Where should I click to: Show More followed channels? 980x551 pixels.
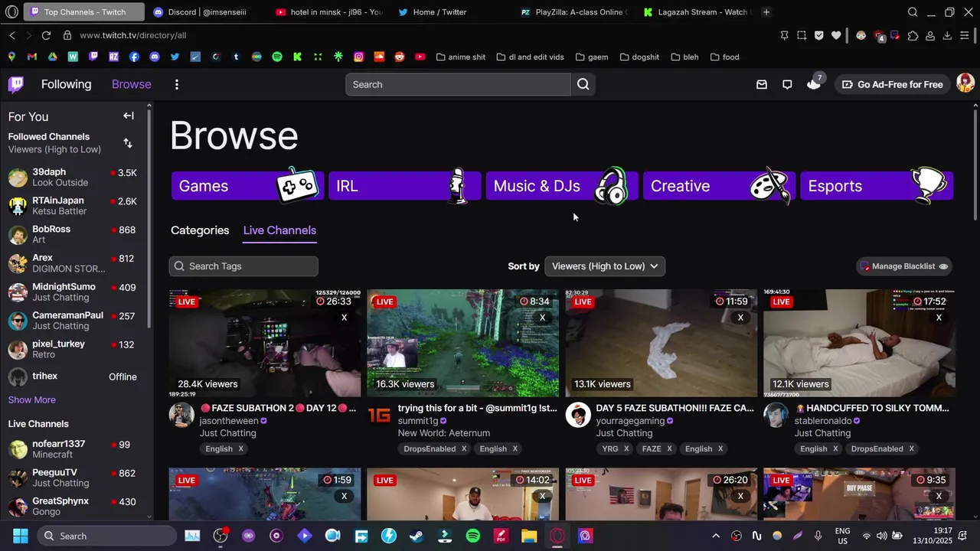31,399
